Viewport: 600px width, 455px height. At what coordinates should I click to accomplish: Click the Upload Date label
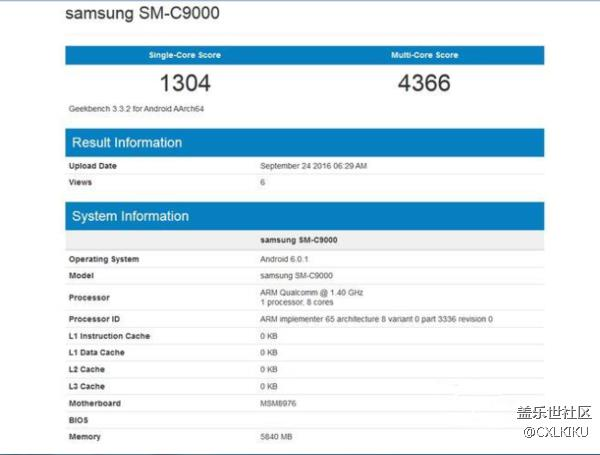click(93, 166)
